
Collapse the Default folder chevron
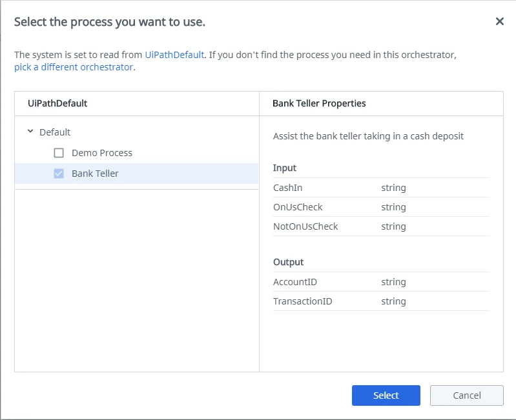click(x=30, y=132)
